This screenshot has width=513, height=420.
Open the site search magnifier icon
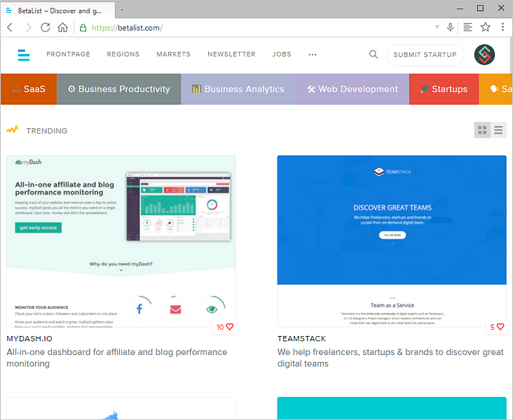(374, 55)
